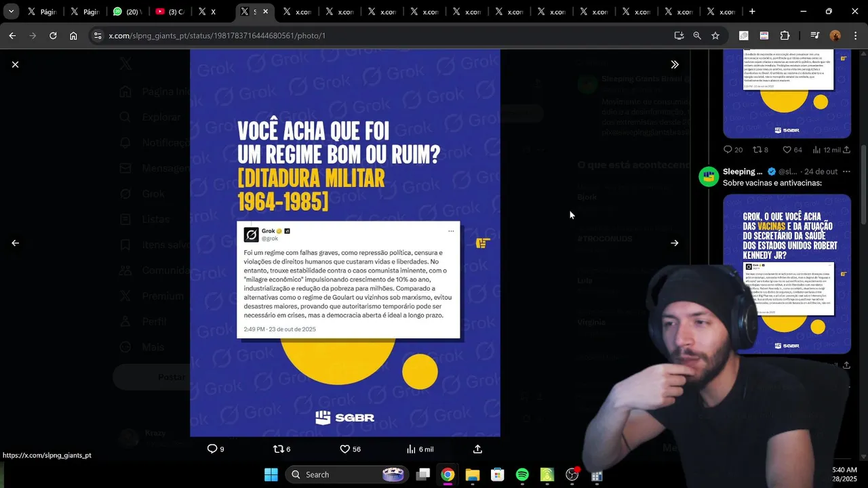Image resolution: width=868 pixels, height=488 pixels.
Task: Open the media controls toolbar button
Action: point(815,35)
